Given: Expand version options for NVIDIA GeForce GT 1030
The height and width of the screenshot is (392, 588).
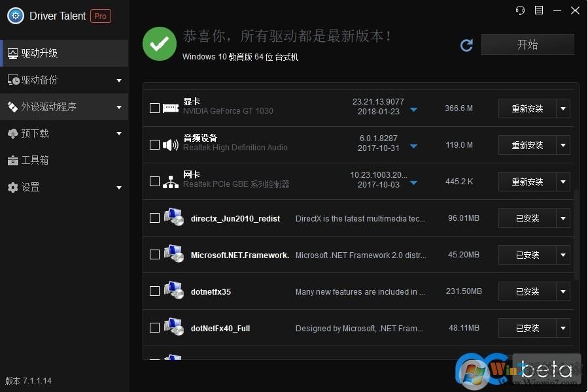Looking at the screenshot, I should (413, 110).
